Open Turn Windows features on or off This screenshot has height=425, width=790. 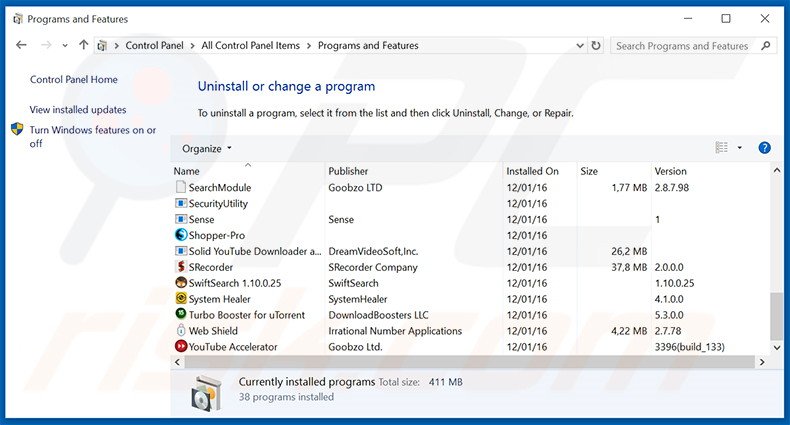pos(93,136)
